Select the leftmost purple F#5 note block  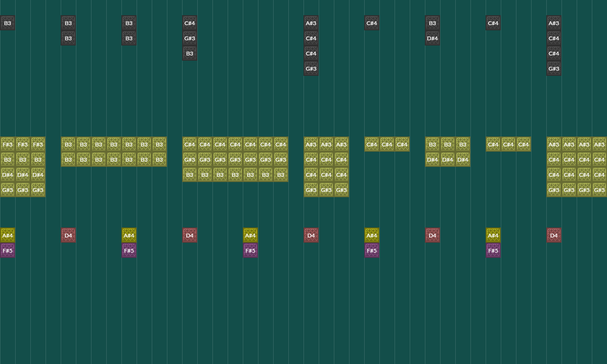(x=8, y=251)
